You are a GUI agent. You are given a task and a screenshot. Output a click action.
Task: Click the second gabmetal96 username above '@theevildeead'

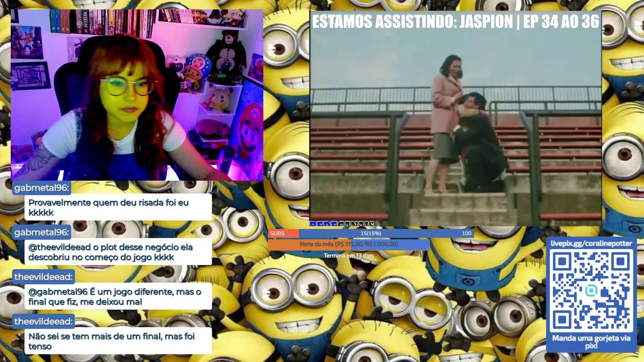click(41, 232)
